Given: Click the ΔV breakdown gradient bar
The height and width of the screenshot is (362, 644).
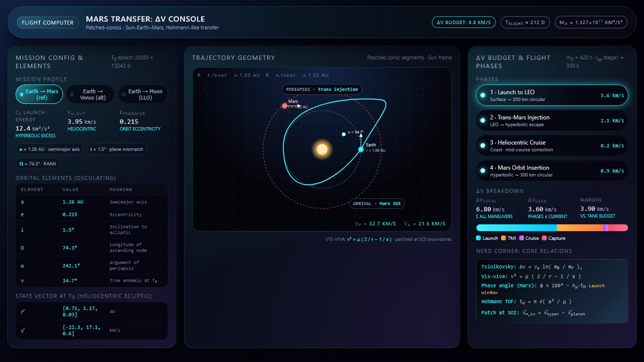Looking at the screenshot, I should 552,228.
